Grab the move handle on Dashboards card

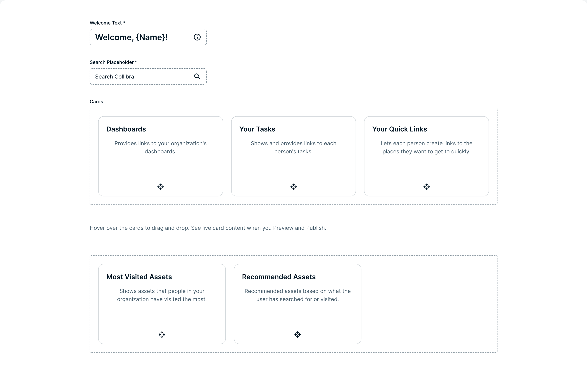[x=160, y=187]
